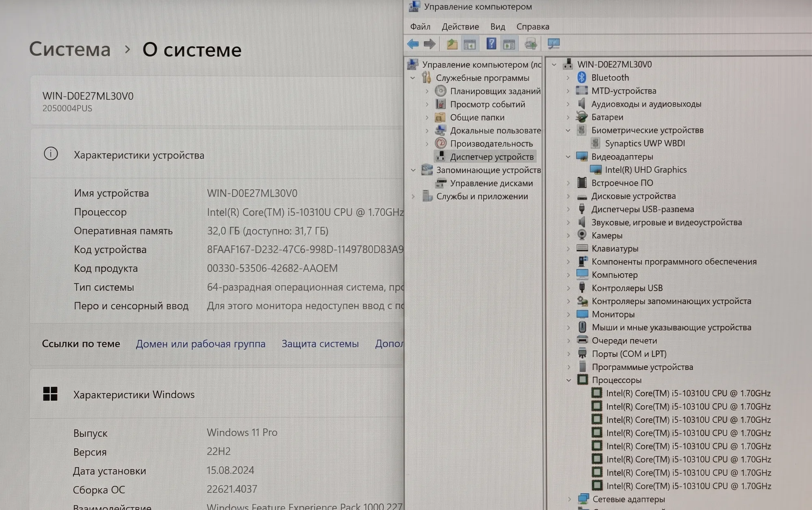The image size is (812, 510).
Task: Select Порты (COM и LPT) entry
Action: [629, 354]
